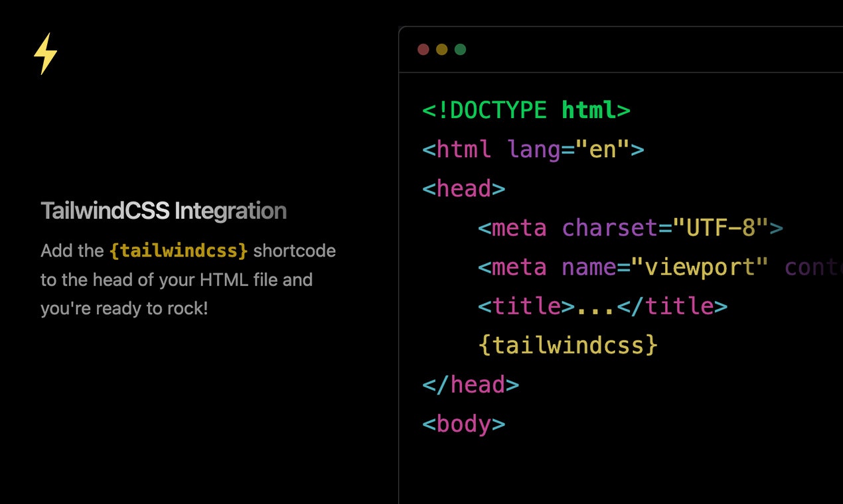Click the red dot in code window
This screenshot has width=843, height=504.
tap(423, 50)
